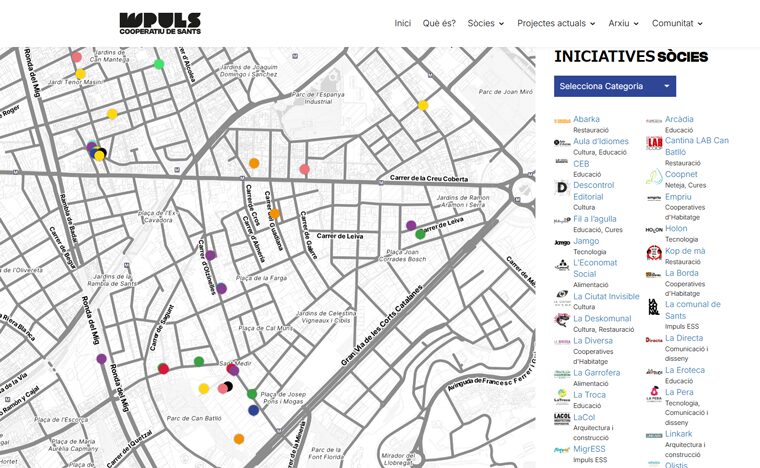Open the La Borda link
This screenshot has height=468, width=760.
(x=681, y=273)
